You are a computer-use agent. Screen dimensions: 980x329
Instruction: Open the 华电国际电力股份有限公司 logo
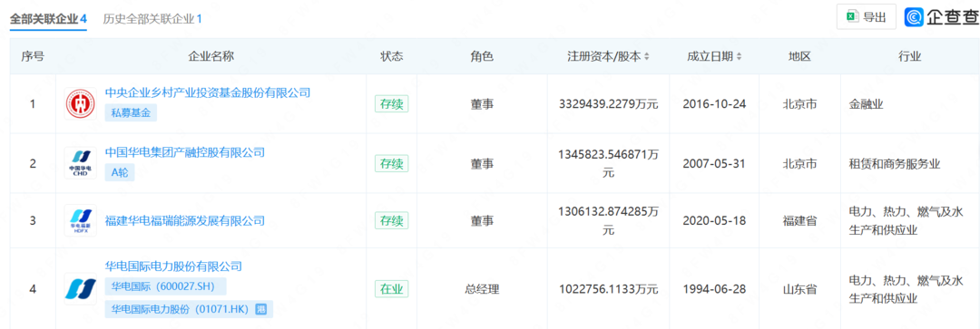click(x=81, y=288)
